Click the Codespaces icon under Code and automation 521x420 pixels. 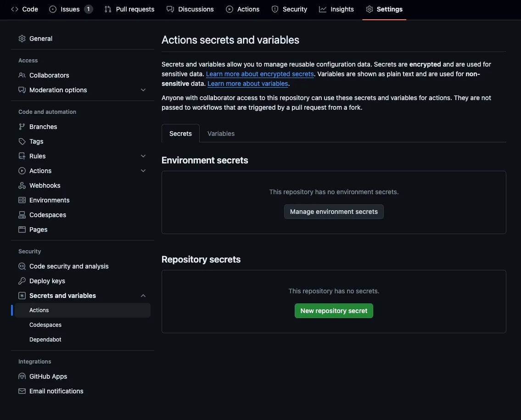click(22, 215)
